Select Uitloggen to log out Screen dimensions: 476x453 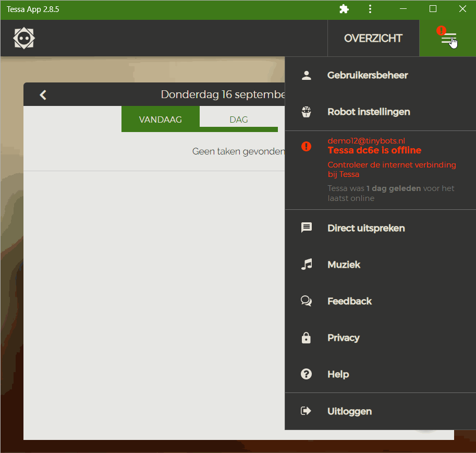click(381, 411)
